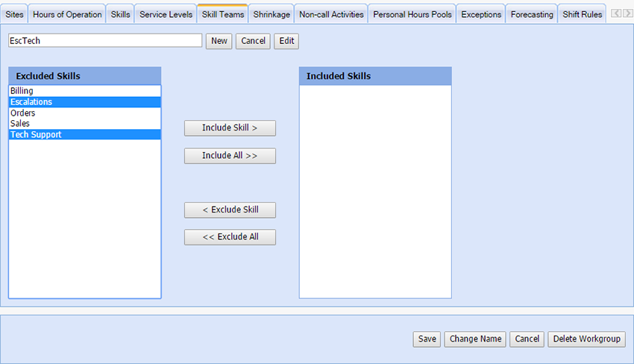Open the Sites tab
634x364 pixels.
tap(14, 14)
